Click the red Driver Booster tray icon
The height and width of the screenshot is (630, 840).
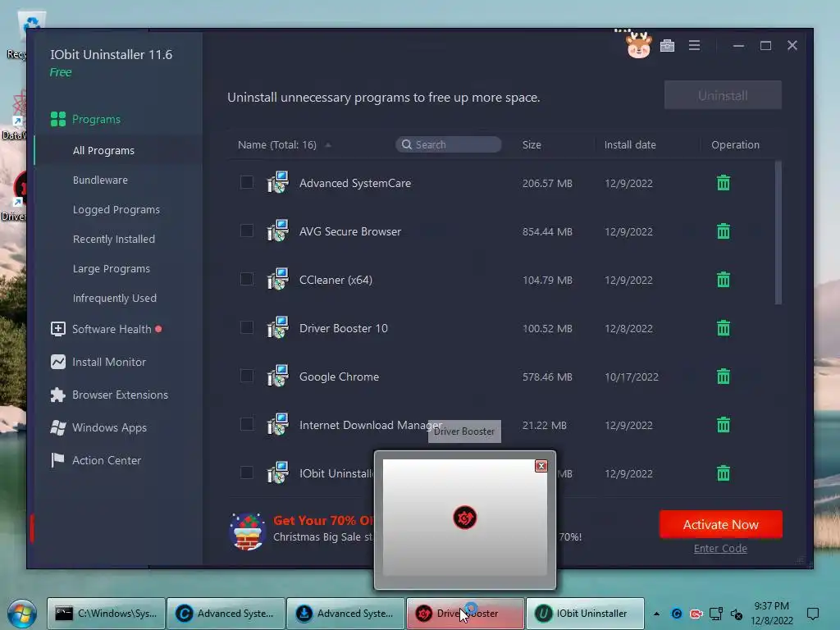coord(696,614)
